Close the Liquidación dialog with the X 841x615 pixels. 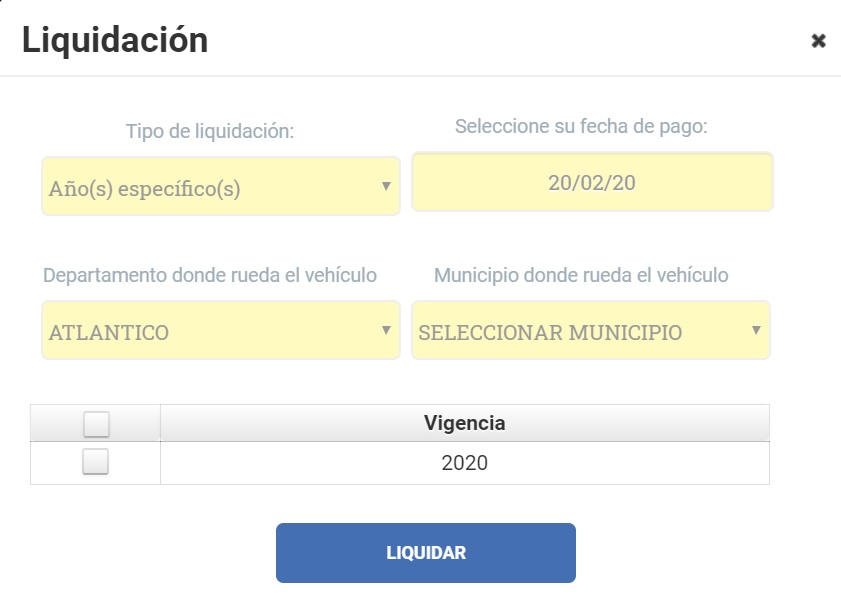820,42
